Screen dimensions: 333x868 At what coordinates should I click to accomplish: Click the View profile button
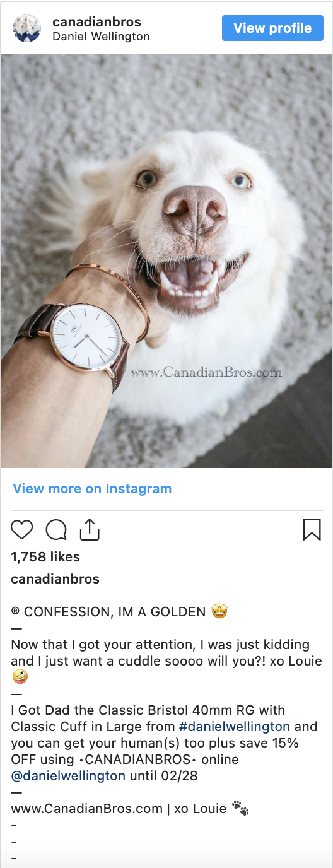pyautogui.click(x=272, y=28)
